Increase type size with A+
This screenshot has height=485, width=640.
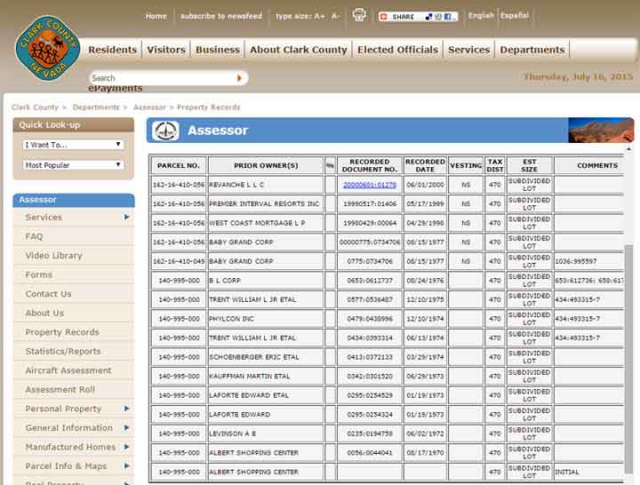(x=319, y=16)
